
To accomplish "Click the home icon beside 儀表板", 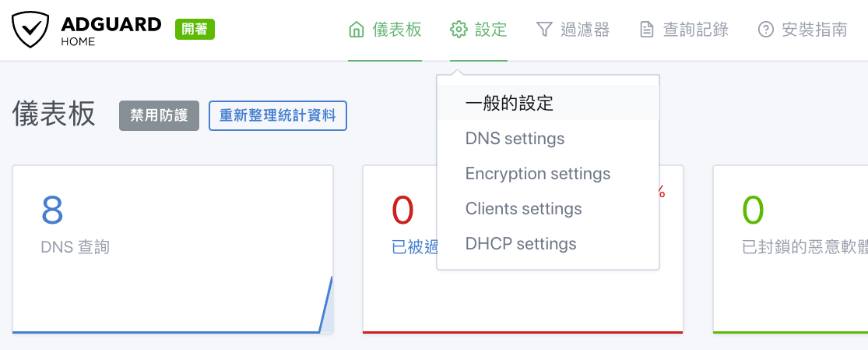I will [357, 30].
